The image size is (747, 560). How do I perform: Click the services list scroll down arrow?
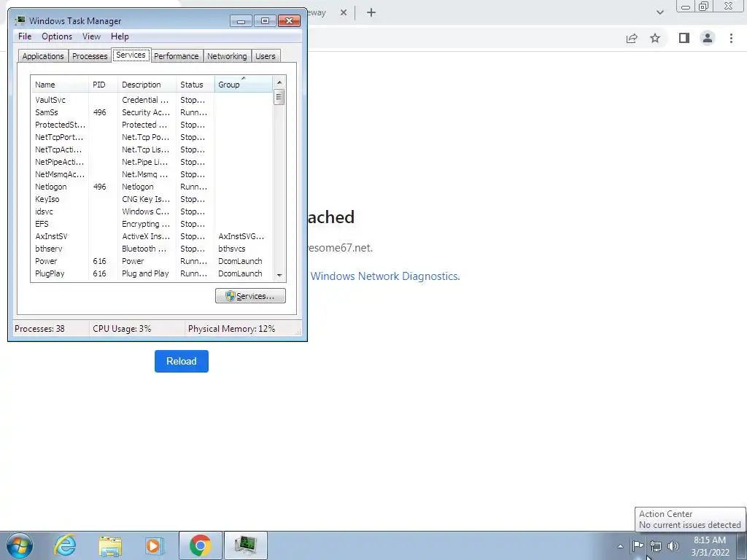[x=279, y=275]
